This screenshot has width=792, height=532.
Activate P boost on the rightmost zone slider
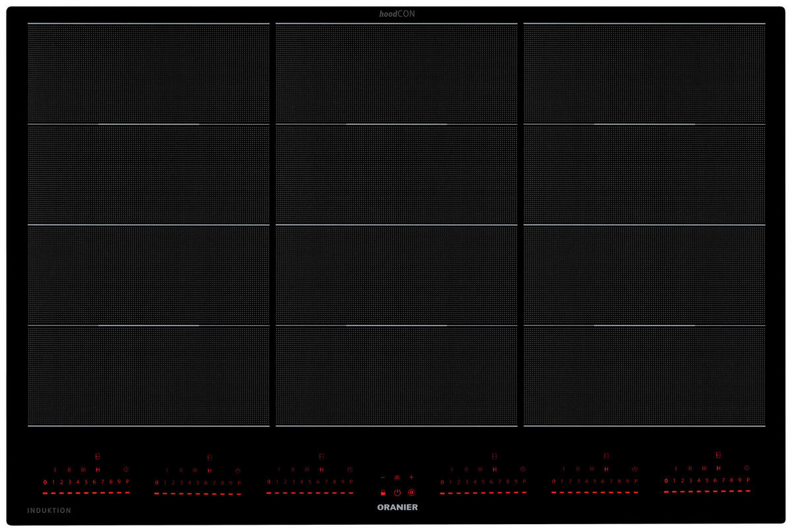click(748, 480)
